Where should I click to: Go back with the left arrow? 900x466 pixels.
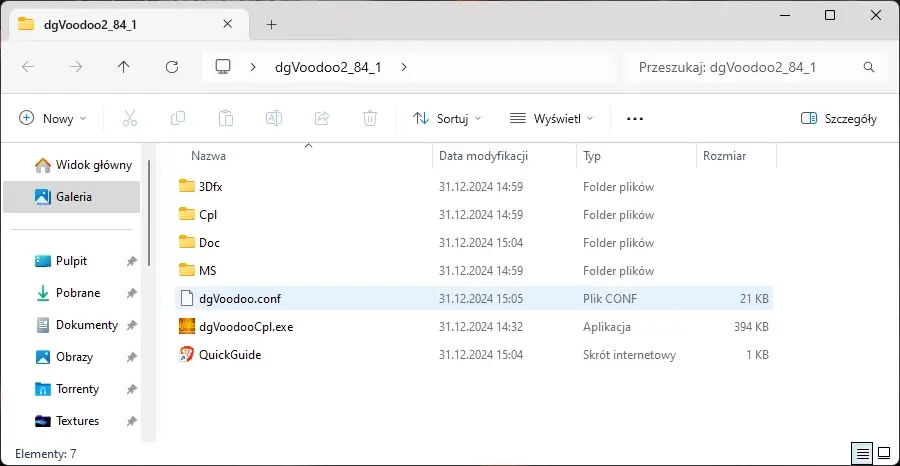(28, 67)
